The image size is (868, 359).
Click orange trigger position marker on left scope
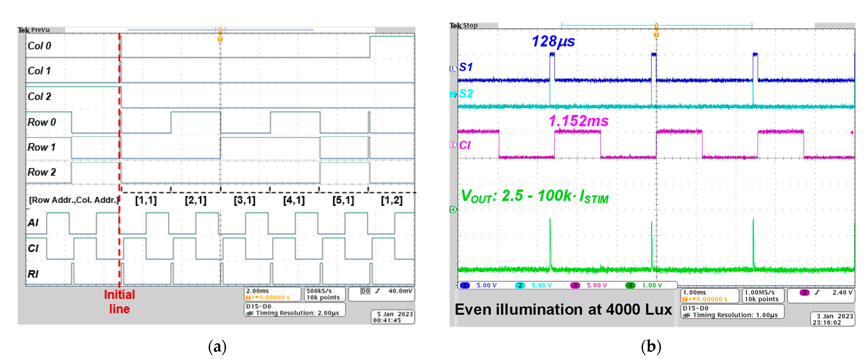point(220,39)
